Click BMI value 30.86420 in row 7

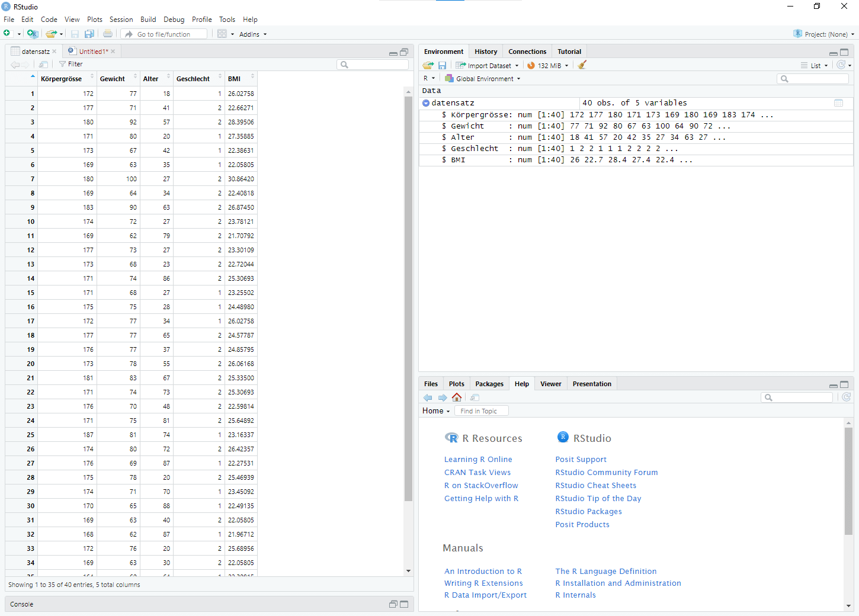click(241, 179)
